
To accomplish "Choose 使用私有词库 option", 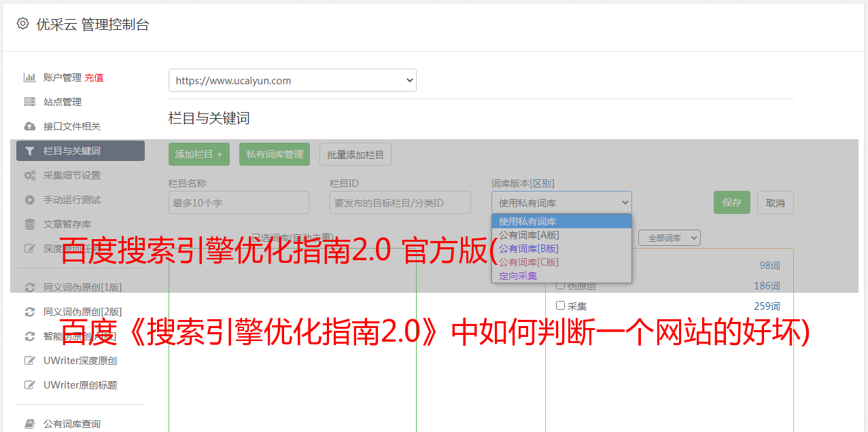I will click(x=561, y=221).
